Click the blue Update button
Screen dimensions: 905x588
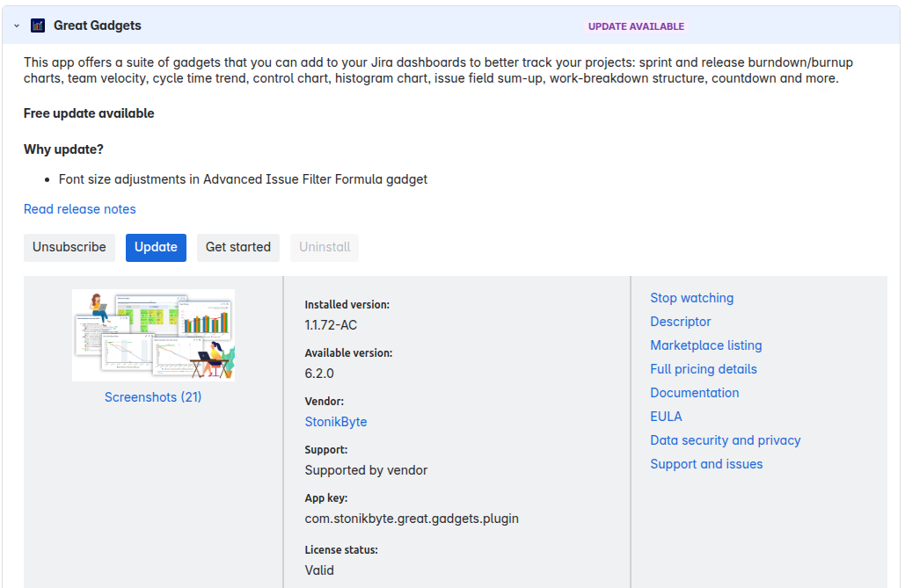(156, 247)
